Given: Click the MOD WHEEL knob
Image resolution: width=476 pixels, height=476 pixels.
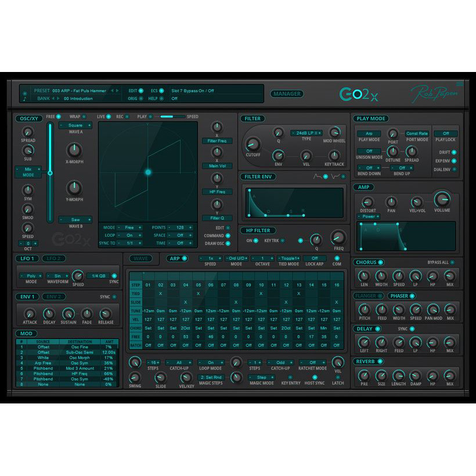Looking at the screenshot, I should click(x=334, y=132).
